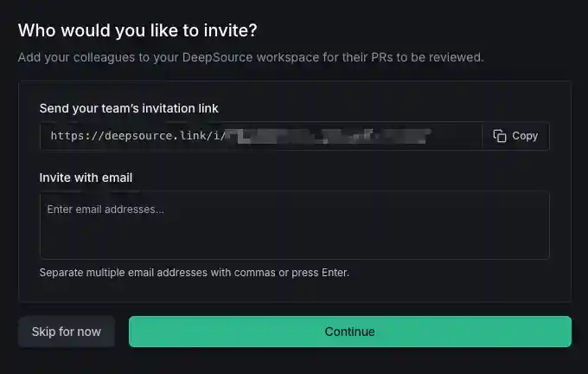
Task: Click the word 'Continue' on the green button
Action: click(349, 332)
